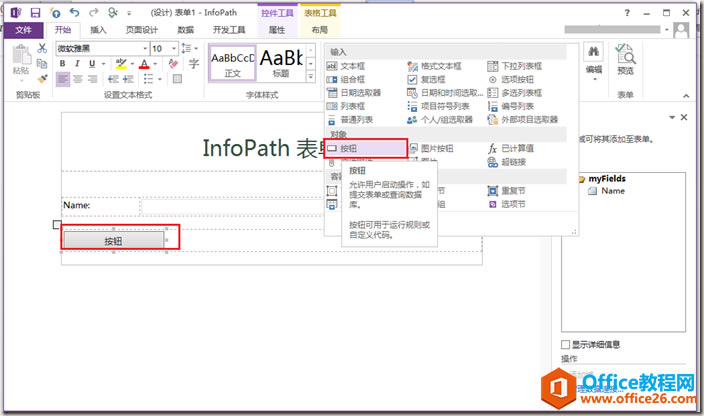Open the 文件 menu tab
The height and width of the screenshot is (416, 704).
tap(23, 30)
